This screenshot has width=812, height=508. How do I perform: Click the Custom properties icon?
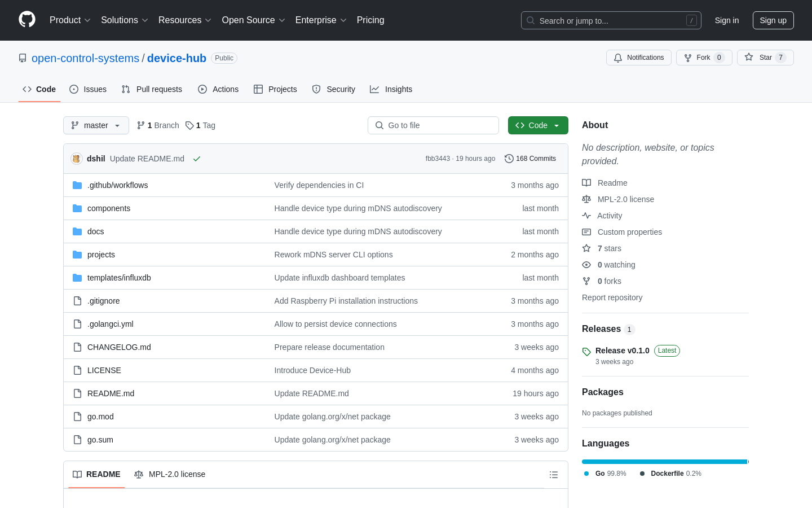pyautogui.click(x=586, y=232)
